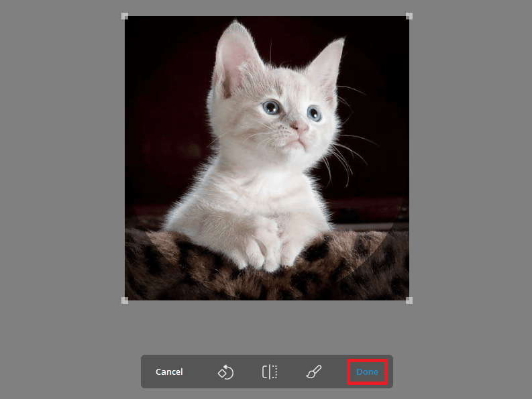Click the bottom-right crop corner handle
Image resolution: width=532 pixels, height=399 pixels.
[x=409, y=300]
